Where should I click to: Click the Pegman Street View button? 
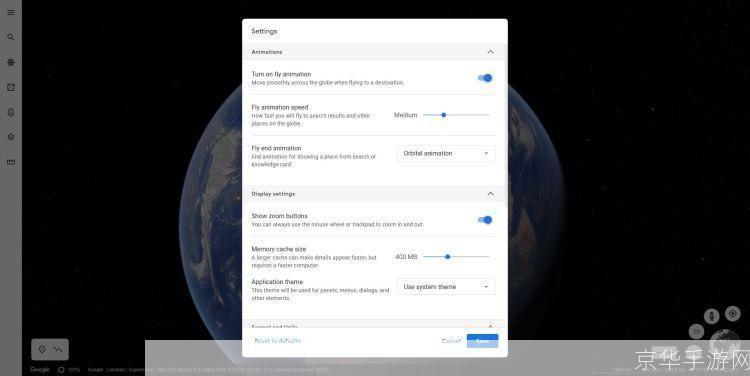(712, 316)
